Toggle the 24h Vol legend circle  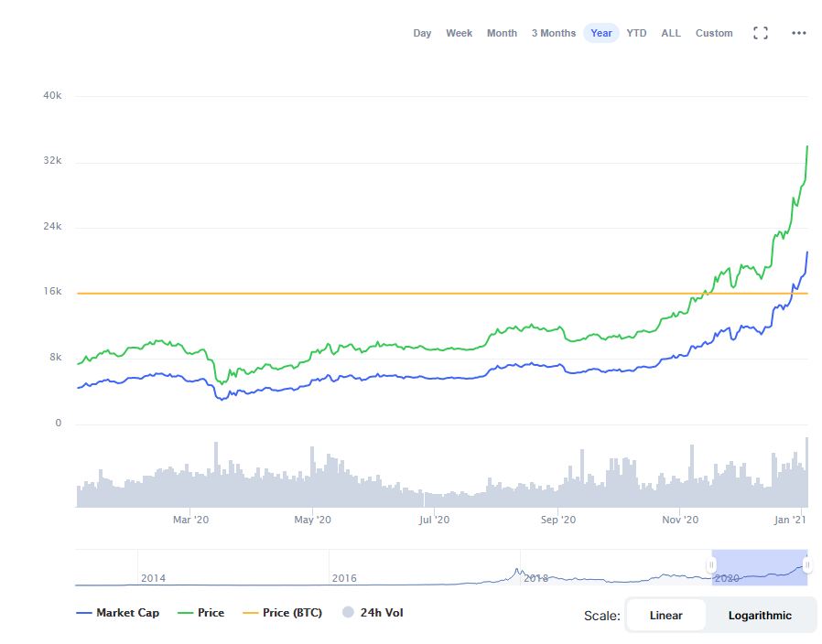(347, 613)
